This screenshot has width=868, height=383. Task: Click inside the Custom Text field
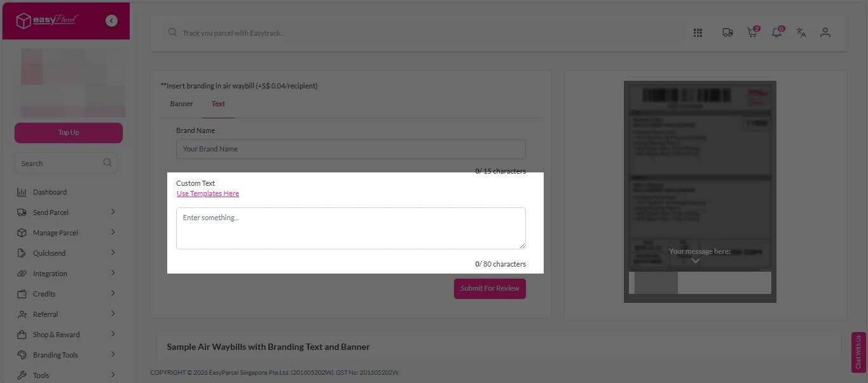coord(350,228)
